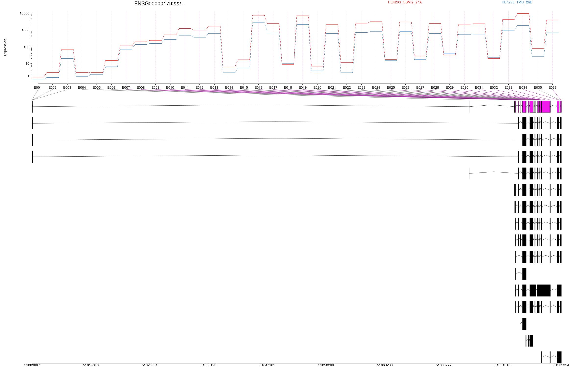Image resolution: width=588 pixels, height=370 pixels.
Task: Click exon bin label E030
Action: 464,87
